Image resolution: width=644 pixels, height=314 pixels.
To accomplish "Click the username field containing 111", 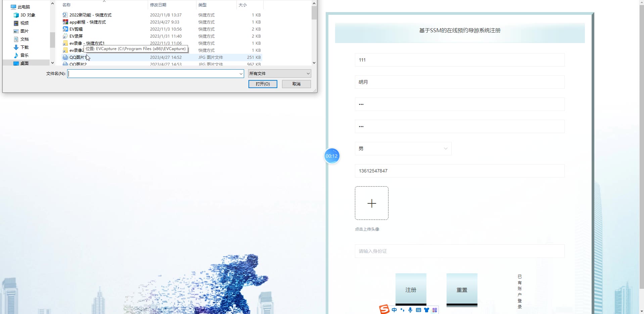I will [x=459, y=60].
